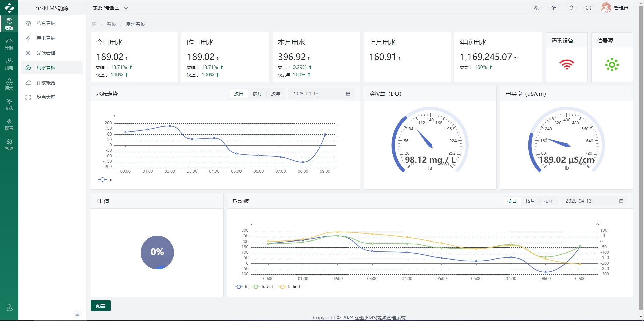Open the 计碳 section in left rail
The height and width of the screenshot is (321, 644).
[9, 44]
